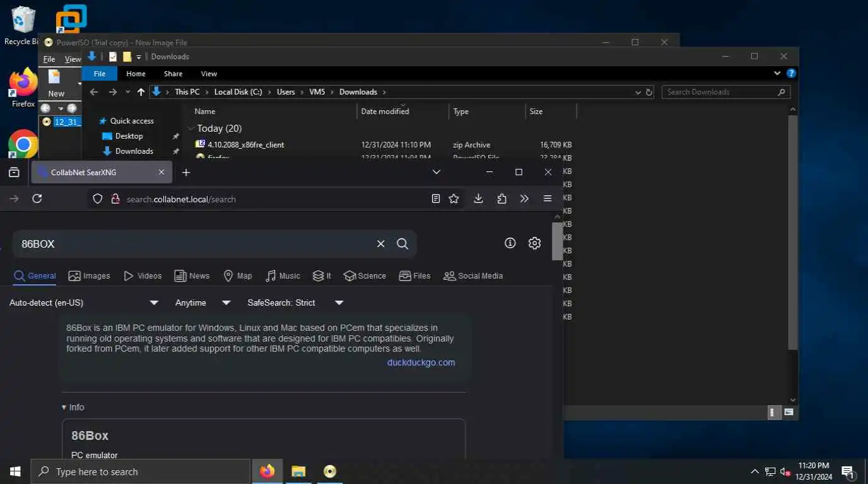This screenshot has width=868, height=484.
Task: Open the Windows Start menu
Action: (x=15, y=471)
